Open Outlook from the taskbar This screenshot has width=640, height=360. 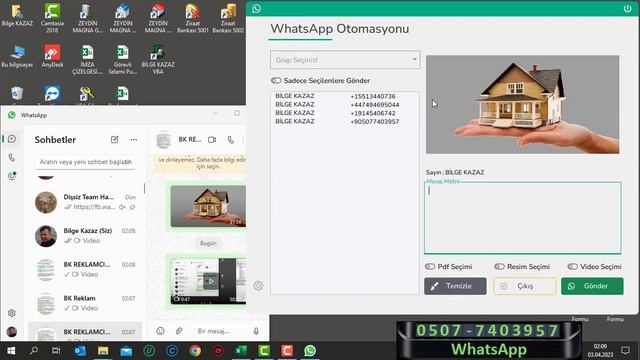pyautogui.click(x=80, y=351)
